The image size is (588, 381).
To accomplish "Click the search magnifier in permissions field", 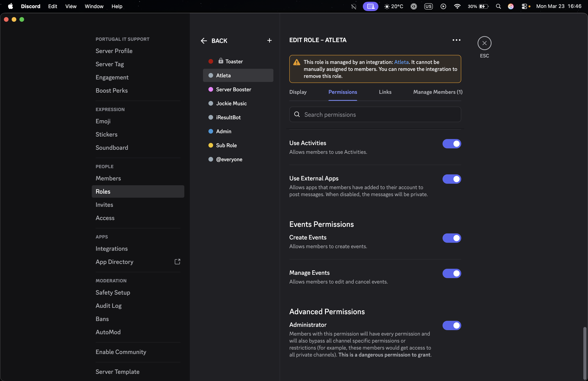I will point(297,115).
